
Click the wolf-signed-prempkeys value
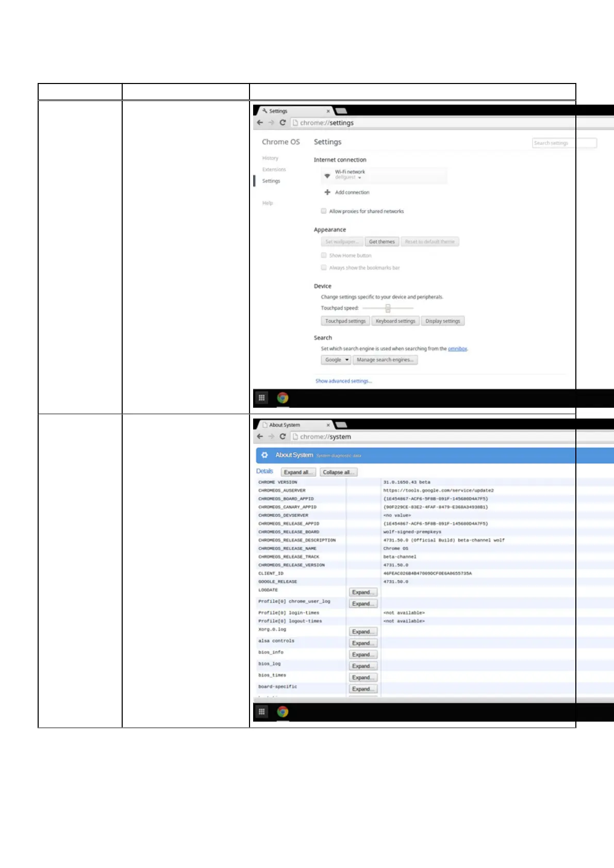tap(412, 532)
